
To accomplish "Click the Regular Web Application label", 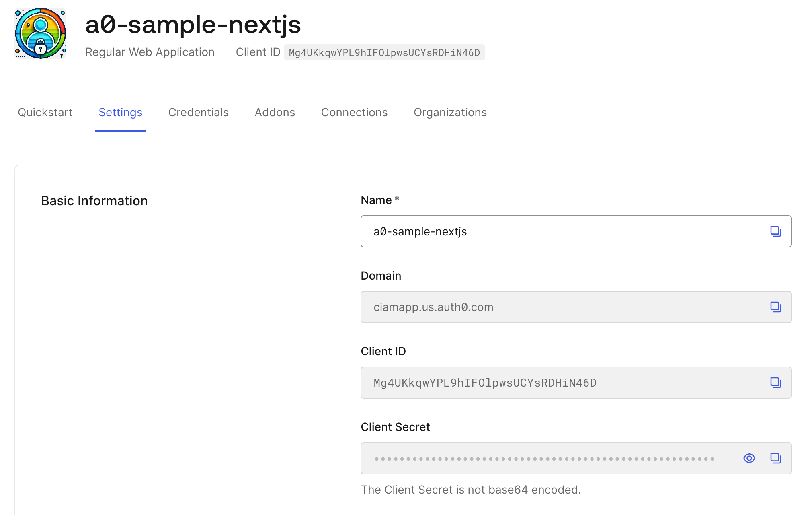I will (x=150, y=52).
